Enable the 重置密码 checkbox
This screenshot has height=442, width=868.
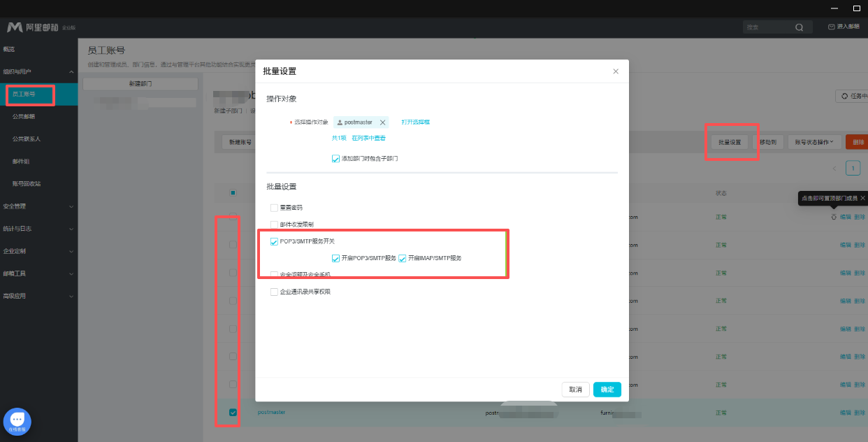pos(274,208)
